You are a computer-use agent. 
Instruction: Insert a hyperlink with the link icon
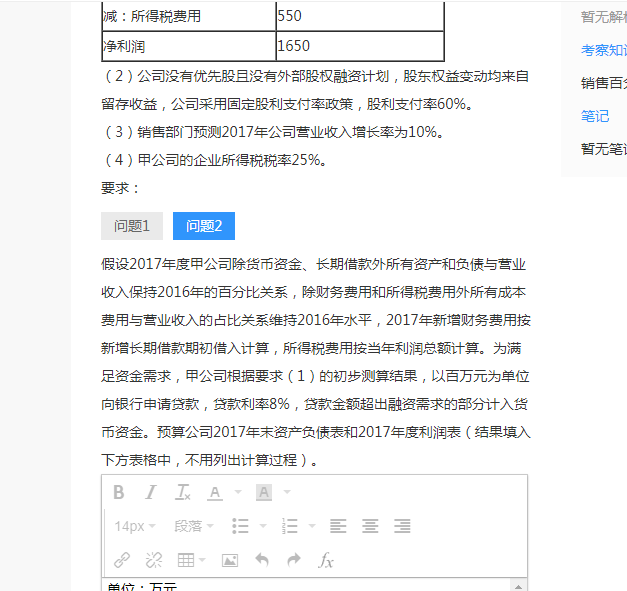(121, 560)
